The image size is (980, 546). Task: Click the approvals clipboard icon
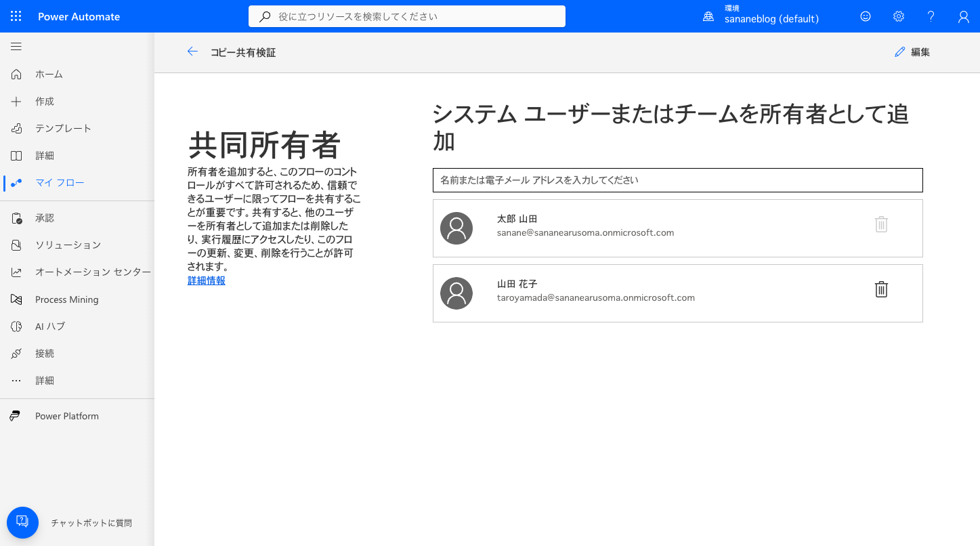16,217
